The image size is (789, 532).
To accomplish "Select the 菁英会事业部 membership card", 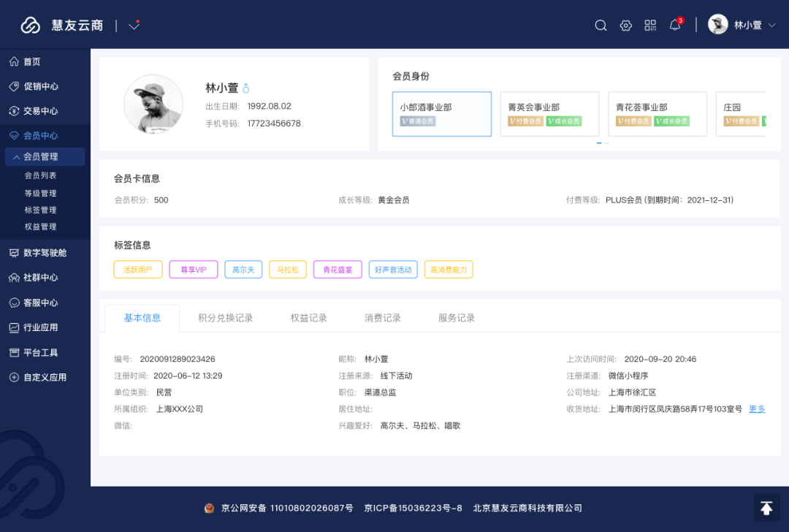I will pos(549,114).
